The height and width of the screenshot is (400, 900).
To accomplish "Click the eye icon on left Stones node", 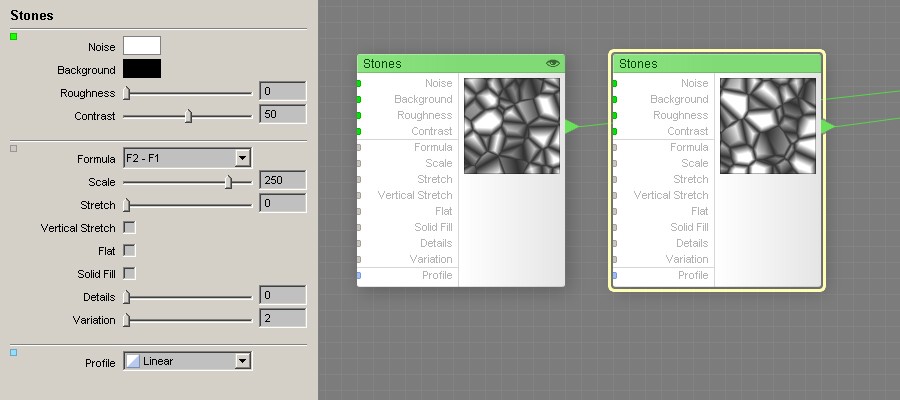I will pyautogui.click(x=552, y=63).
